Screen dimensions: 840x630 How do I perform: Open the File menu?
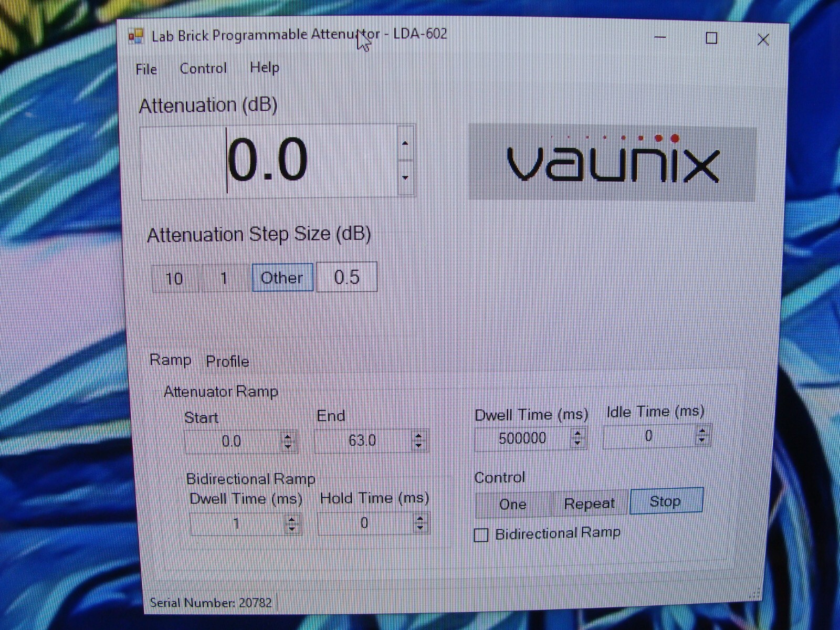click(x=146, y=69)
